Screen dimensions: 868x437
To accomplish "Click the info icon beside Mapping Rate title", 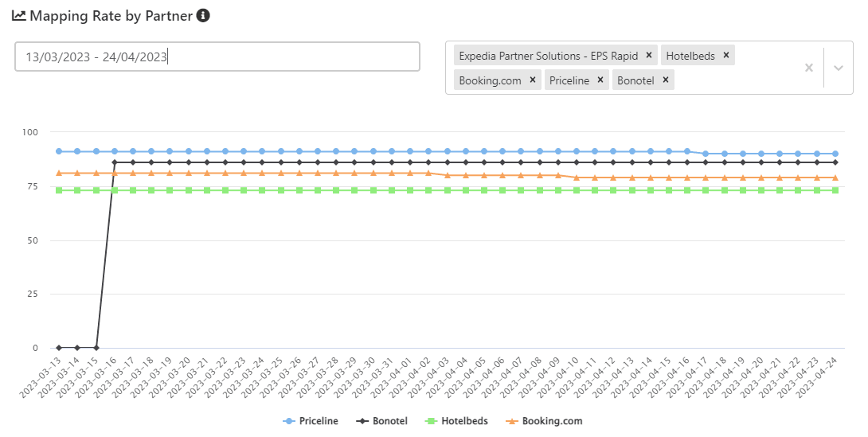I will [x=203, y=15].
